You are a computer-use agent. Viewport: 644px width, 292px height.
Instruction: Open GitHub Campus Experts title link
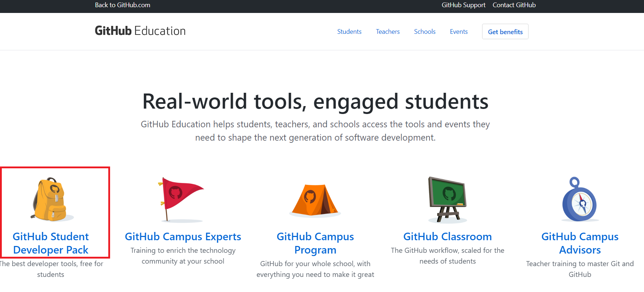click(183, 237)
